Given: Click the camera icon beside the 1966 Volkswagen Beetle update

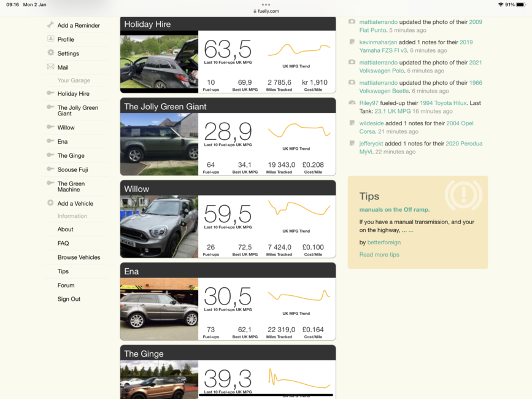Looking at the screenshot, I should click(x=352, y=82).
